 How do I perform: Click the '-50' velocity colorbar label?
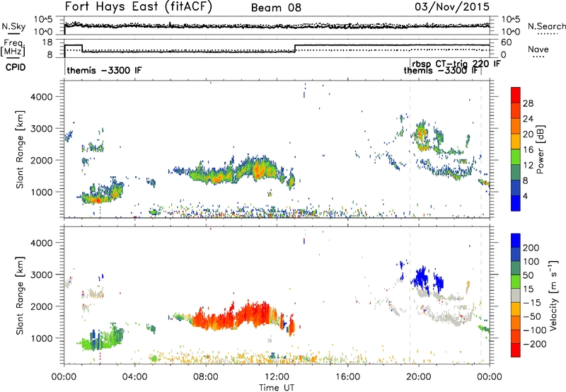[532, 316]
